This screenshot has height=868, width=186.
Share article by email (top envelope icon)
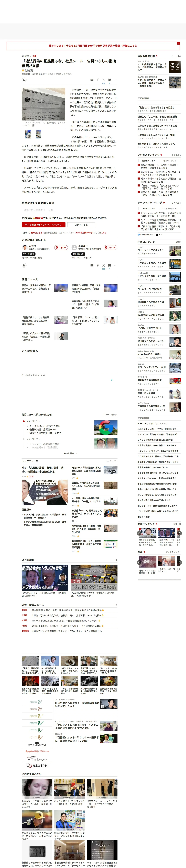[92, 80]
